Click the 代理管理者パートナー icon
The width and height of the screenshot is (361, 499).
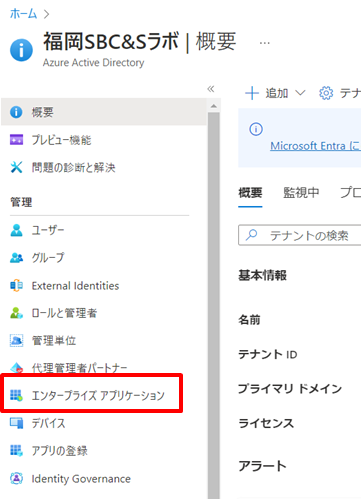click(16, 368)
